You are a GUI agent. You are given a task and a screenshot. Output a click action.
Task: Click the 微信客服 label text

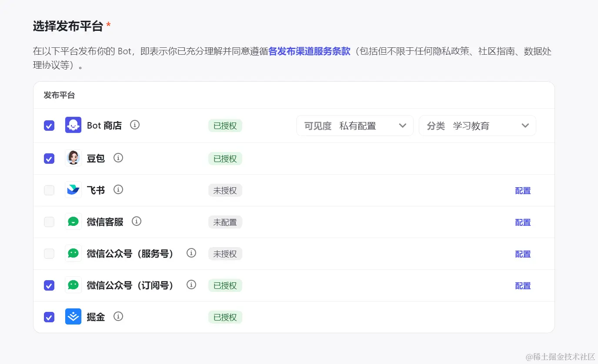[105, 222]
